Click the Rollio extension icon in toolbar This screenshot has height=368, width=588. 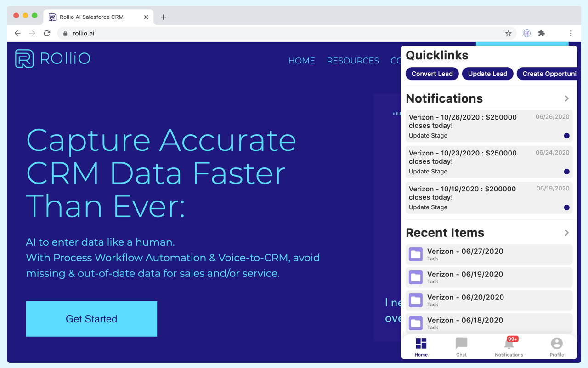tap(527, 33)
